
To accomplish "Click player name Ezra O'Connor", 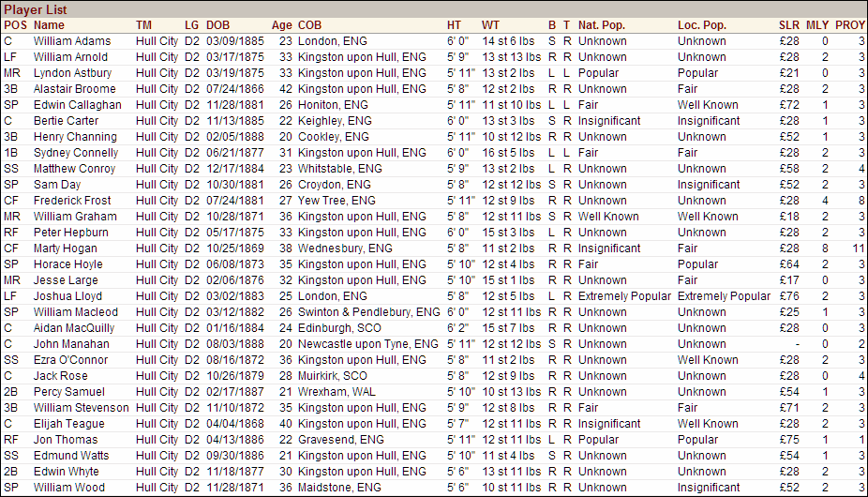I will 70,360.
